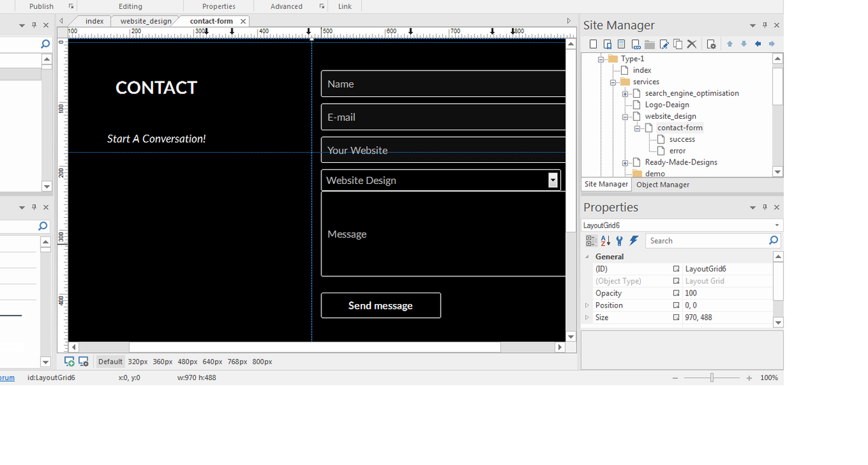Select the error page in site tree
Screen dimensions: 868x465
[677, 151]
